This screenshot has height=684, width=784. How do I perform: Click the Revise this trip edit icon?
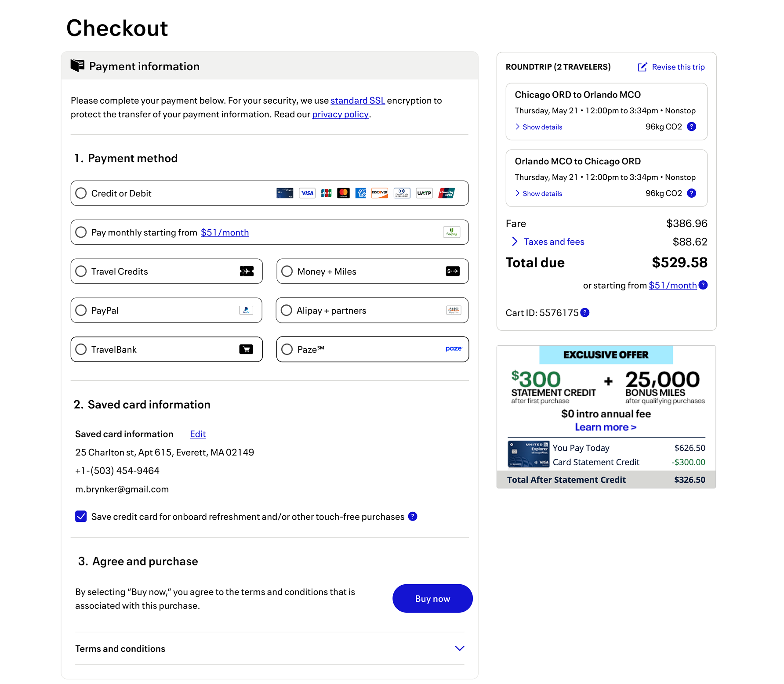[x=642, y=67]
